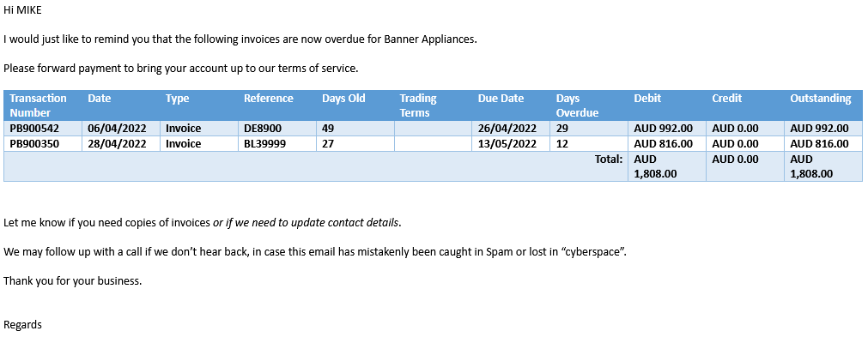Click the Credit column header
Screen dimensions: 868x337
[727, 99]
